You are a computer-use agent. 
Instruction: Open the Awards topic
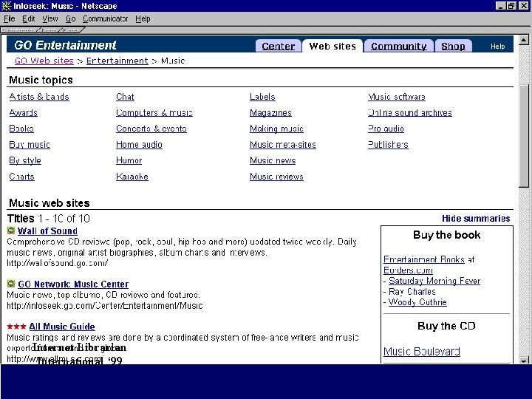pyautogui.click(x=23, y=112)
